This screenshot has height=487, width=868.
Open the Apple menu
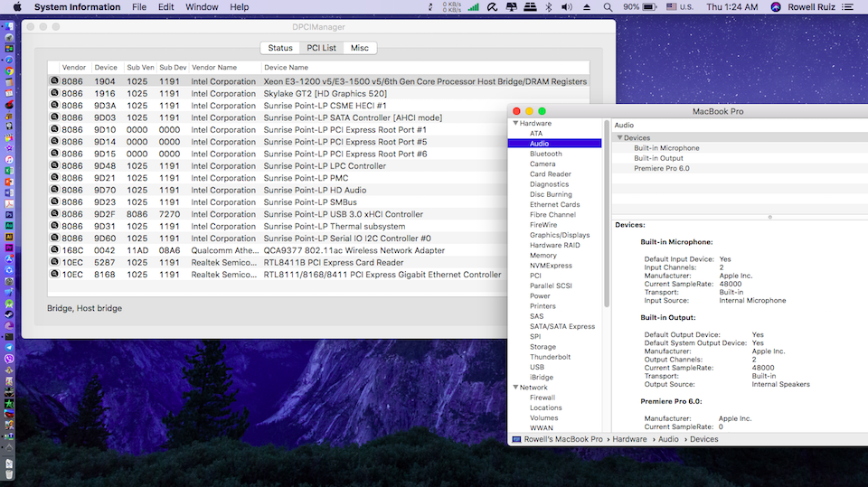tap(17, 7)
